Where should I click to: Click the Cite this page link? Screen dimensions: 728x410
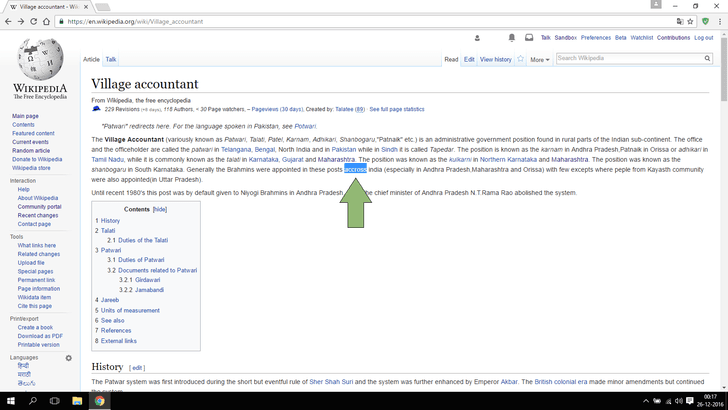point(35,306)
